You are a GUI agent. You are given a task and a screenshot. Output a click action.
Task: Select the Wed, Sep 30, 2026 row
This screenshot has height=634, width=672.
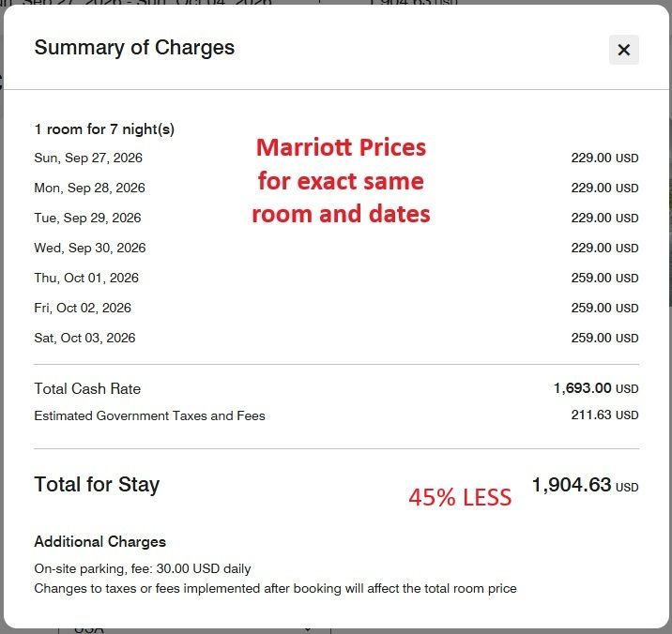[336, 248]
